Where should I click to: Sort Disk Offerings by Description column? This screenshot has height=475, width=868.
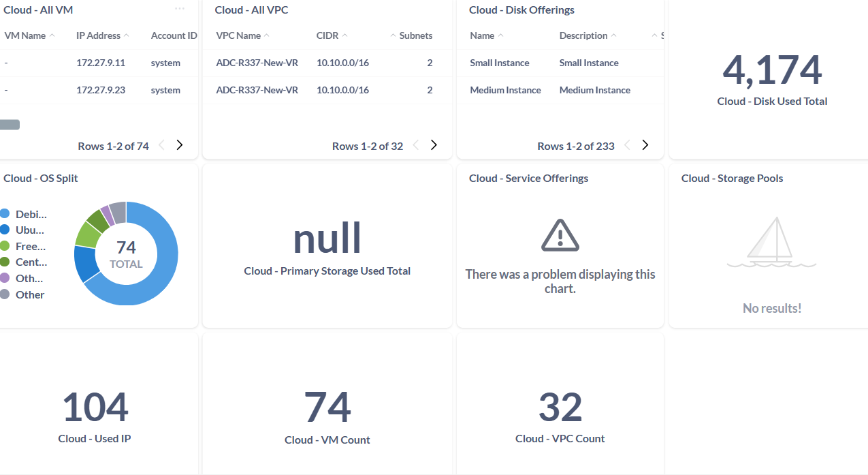[583, 35]
